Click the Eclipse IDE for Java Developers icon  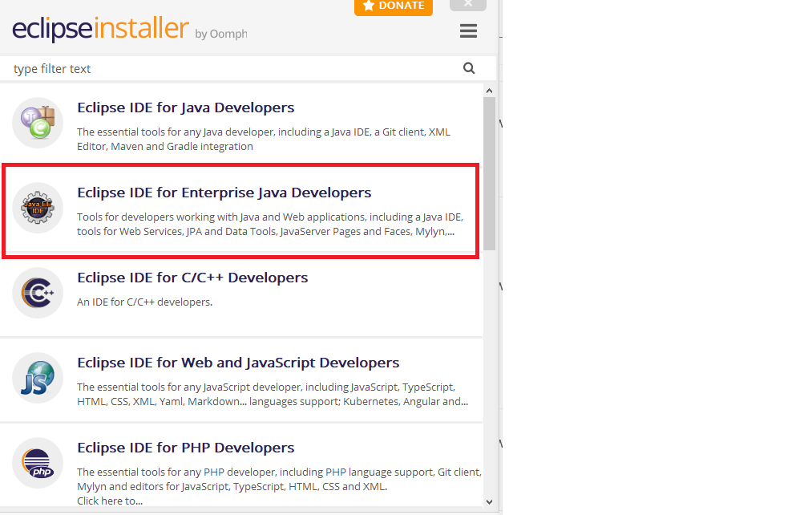click(38, 123)
